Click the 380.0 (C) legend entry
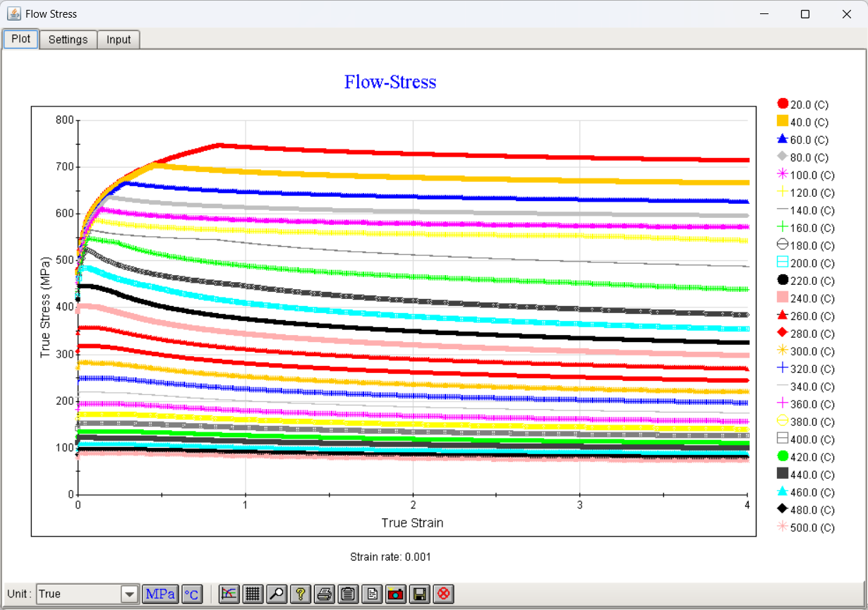The width and height of the screenshot is (868, 610). pyautogui.click(x=806, y=422)
